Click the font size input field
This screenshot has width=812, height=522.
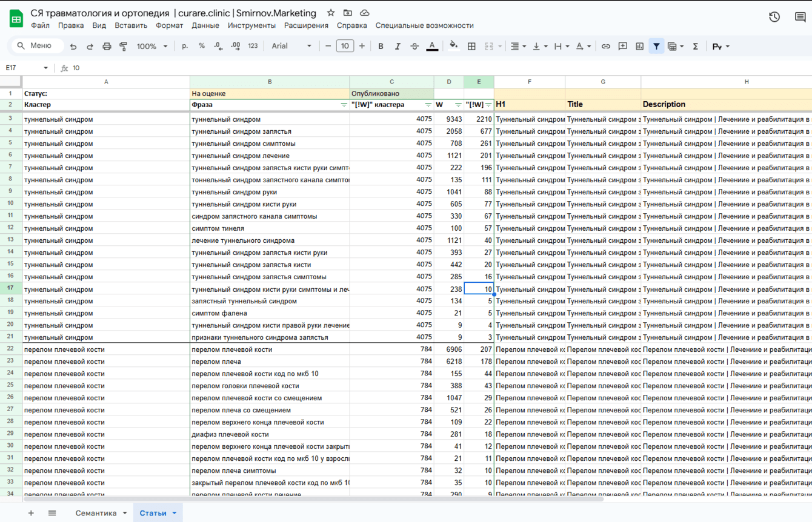click(x=345, y=46)
